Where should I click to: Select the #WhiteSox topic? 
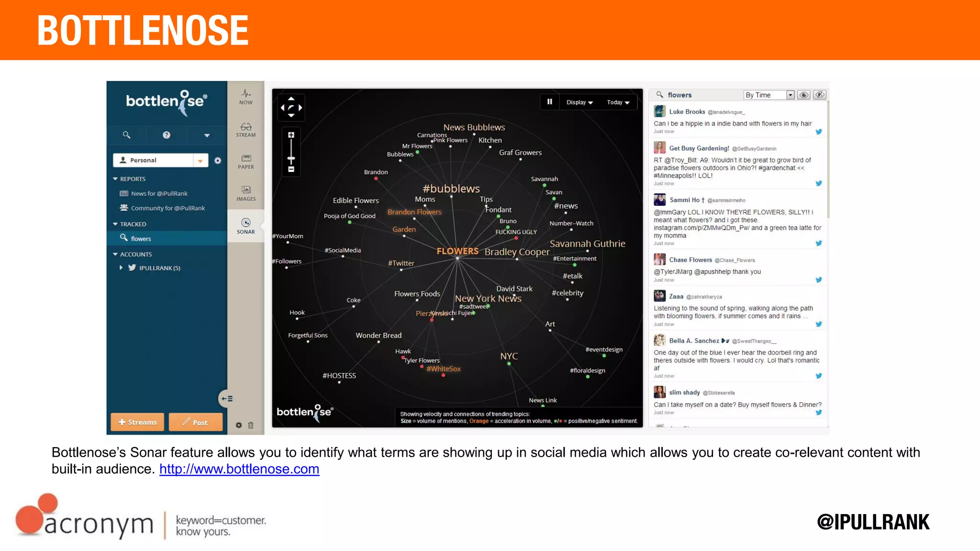(x=444, y=369)
